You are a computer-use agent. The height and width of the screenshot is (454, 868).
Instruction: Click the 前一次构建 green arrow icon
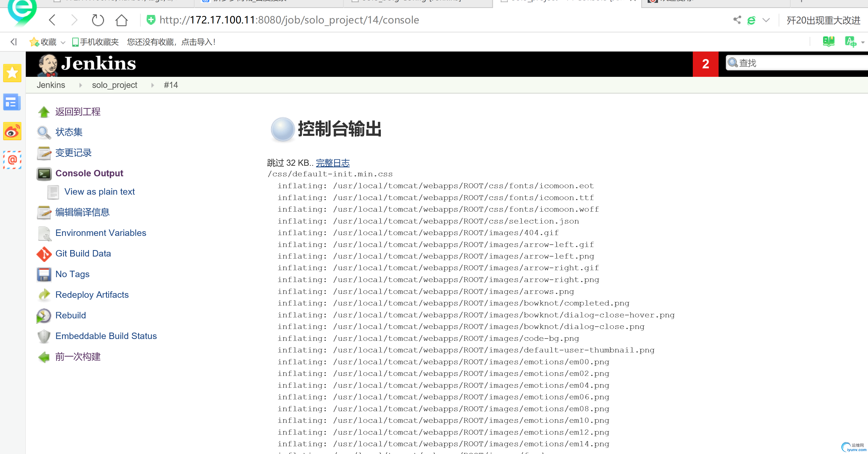44,357
